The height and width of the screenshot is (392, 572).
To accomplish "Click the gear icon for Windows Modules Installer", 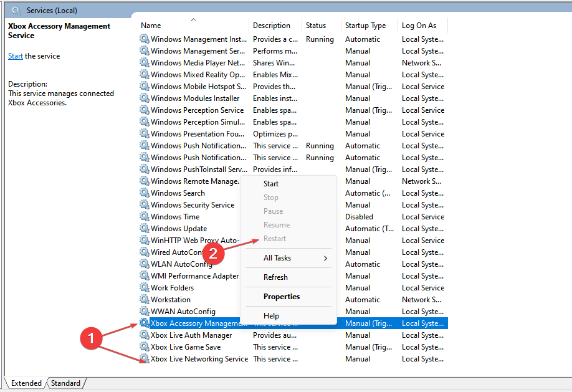I will click(145, 98).
